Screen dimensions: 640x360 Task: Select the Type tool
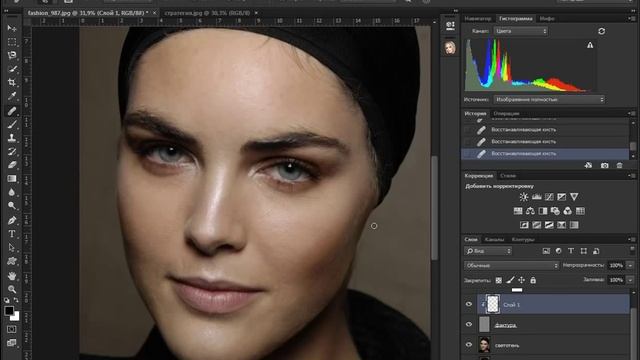click(12, 234)
